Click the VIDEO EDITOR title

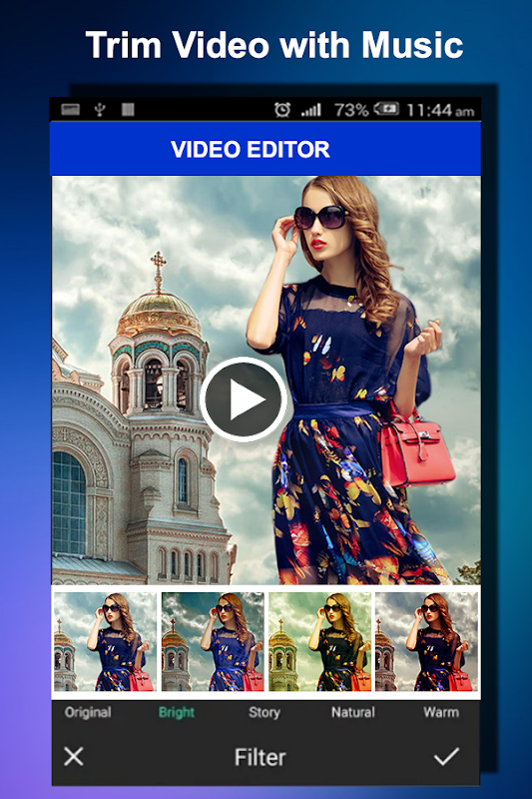tap(251, 149)
